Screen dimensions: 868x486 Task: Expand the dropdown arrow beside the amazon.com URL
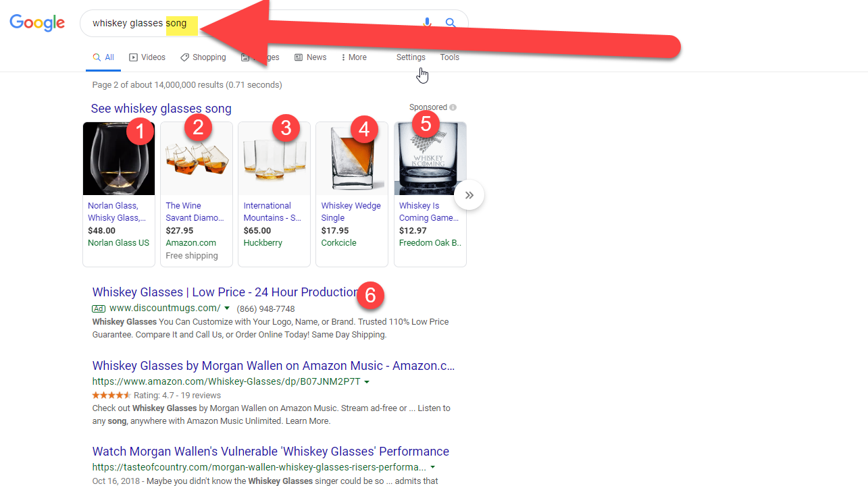(367, 382)
